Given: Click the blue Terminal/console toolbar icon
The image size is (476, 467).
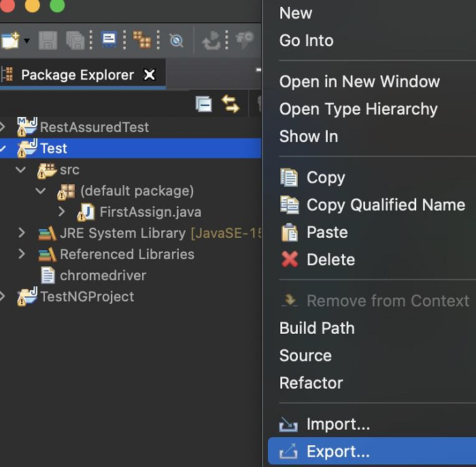Looking at the screenshot, I should click(109, 39).
